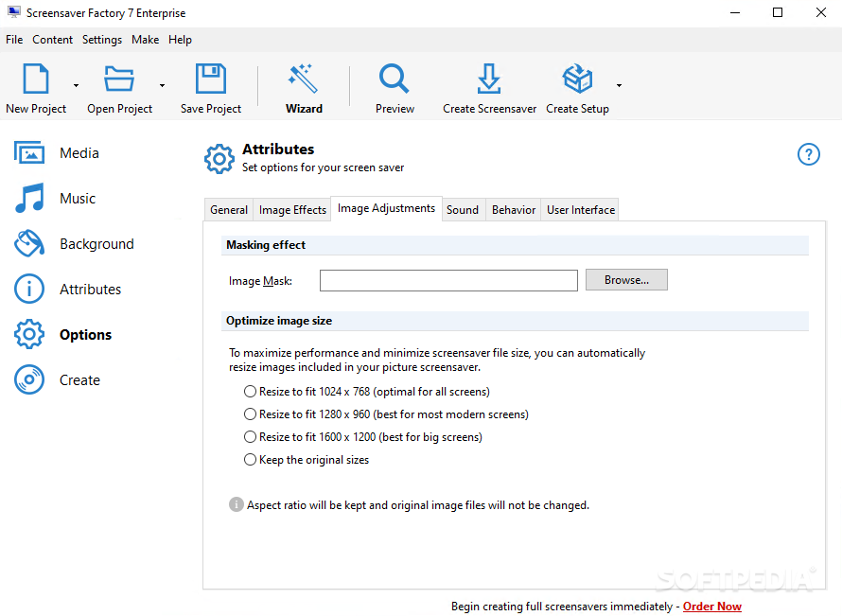This screenshot has height=616, width=842.
Task: Open the Options gear icon in sidebar
Action: 29,335
